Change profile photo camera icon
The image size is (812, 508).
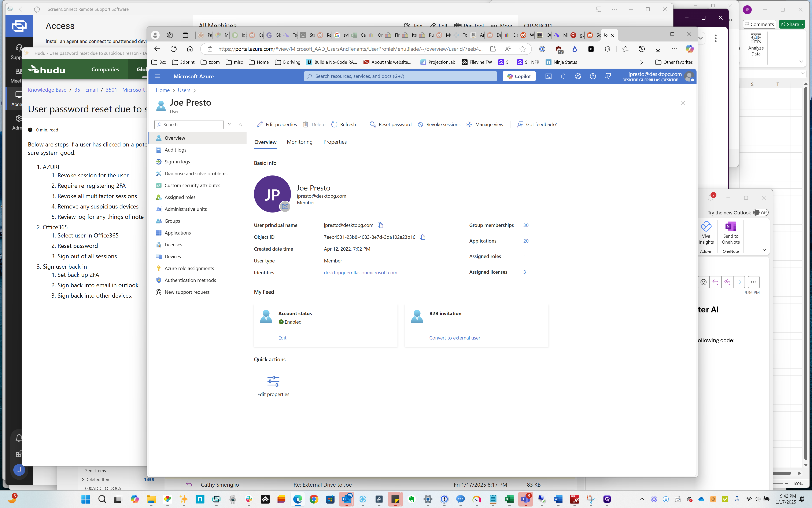click(x=285, y=206)
